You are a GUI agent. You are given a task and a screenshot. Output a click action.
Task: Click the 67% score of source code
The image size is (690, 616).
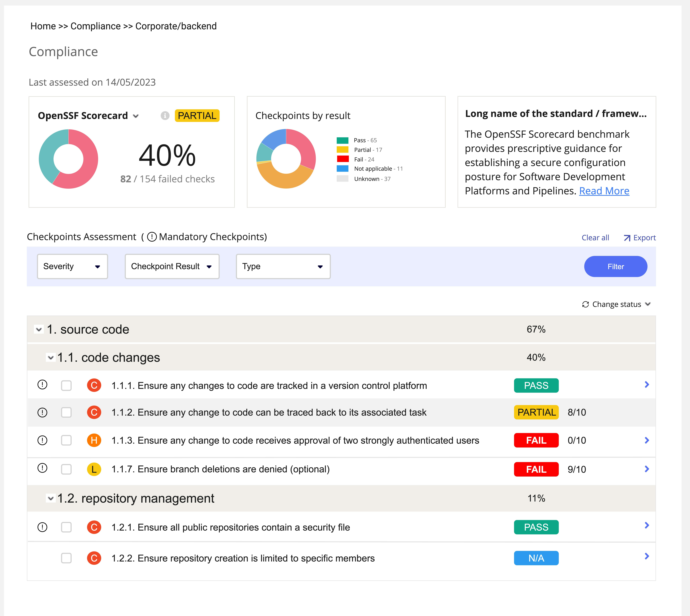coord(536,329)
